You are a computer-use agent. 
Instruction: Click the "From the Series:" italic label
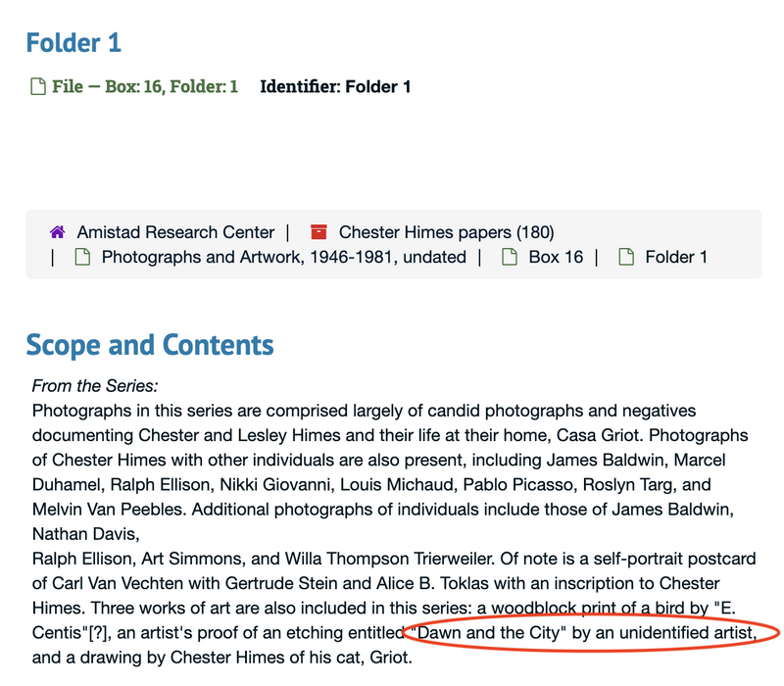coord(95,386)
